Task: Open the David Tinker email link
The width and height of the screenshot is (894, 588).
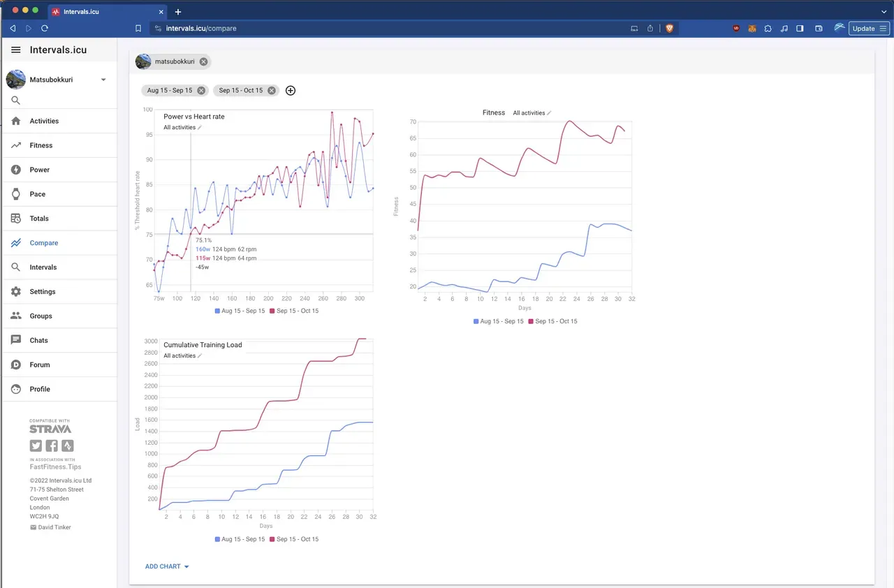Action: coord(50,527)
